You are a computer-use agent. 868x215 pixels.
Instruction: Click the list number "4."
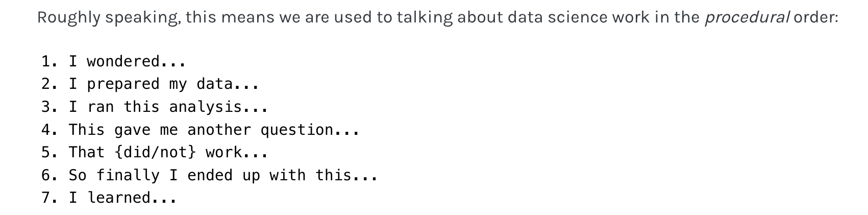click(x=49, y=130)
